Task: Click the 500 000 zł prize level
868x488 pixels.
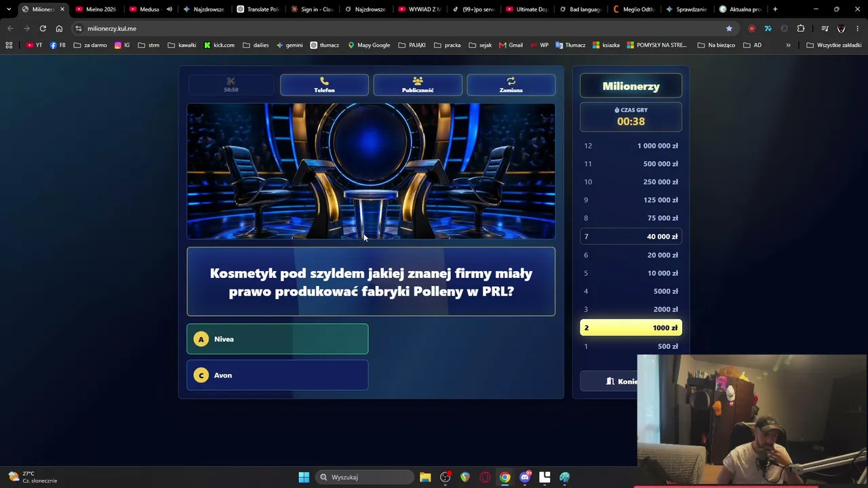Action: coord(631,163)
